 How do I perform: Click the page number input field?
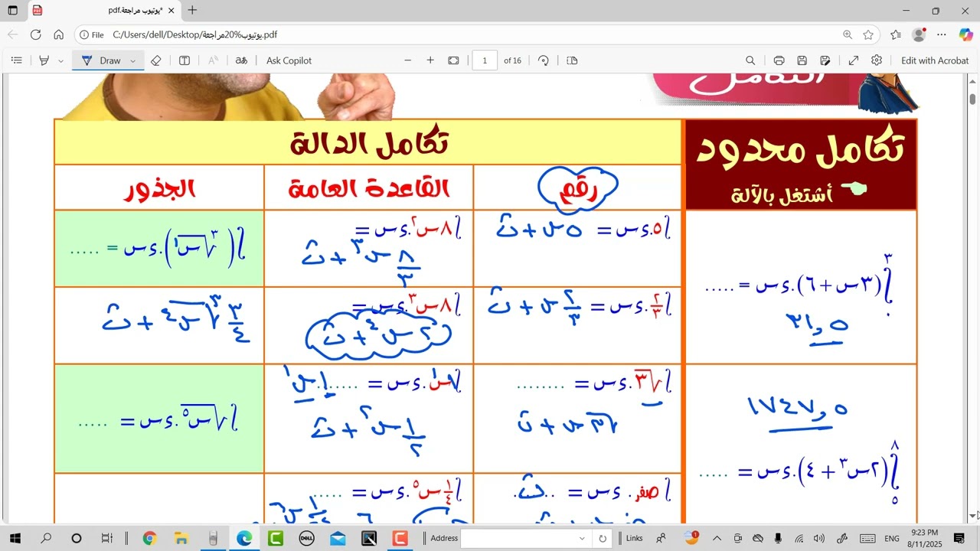pos(485,60)
